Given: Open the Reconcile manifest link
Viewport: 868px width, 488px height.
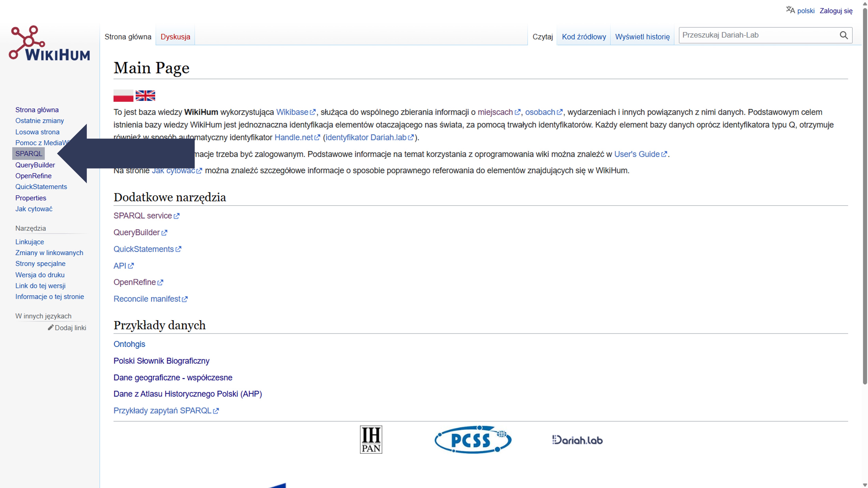Looking at the screenshot, I should click(147, 299).
